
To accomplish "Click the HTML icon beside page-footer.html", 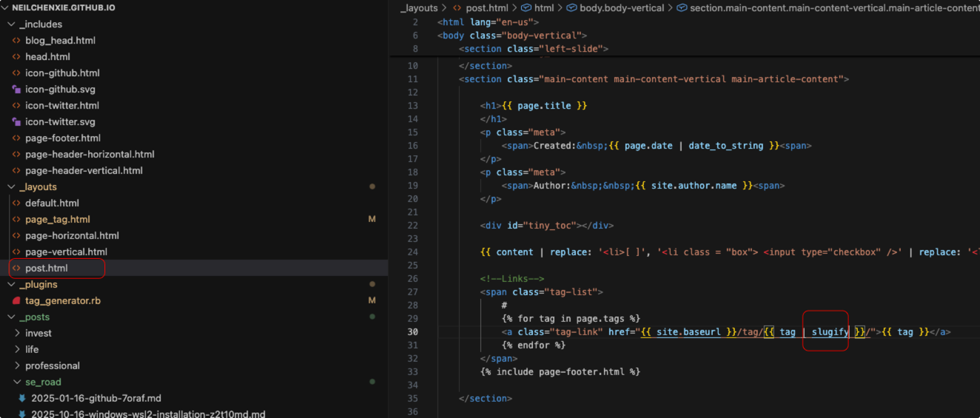I will click(x=16, y=138).
